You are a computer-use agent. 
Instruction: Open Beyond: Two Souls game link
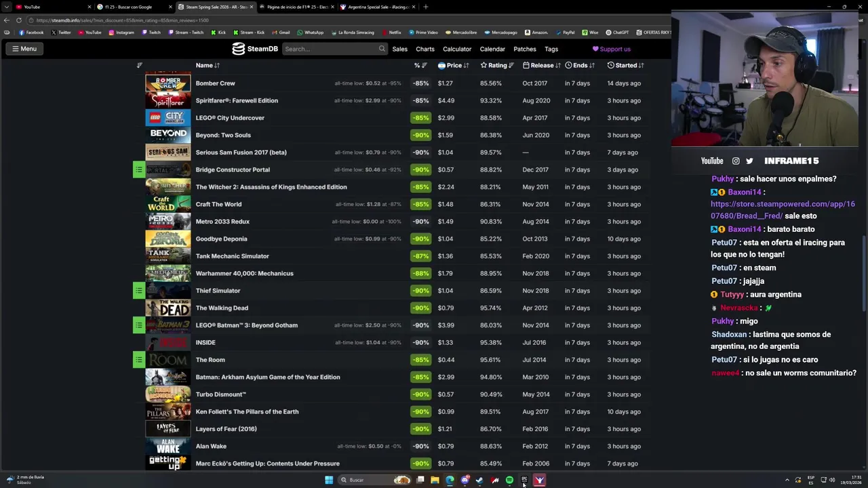[223, 135]
